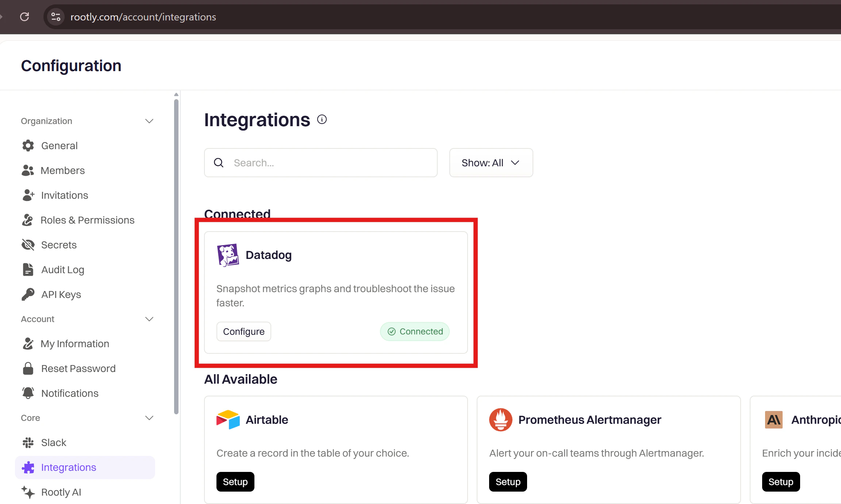Open My Information settings

click(x=75, y=344)
